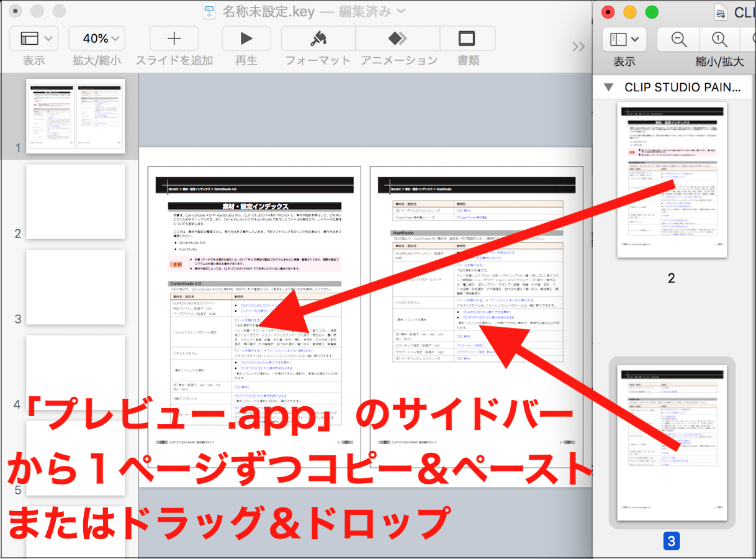Click the Keynote document icon in the title bar

coord(210,11)
